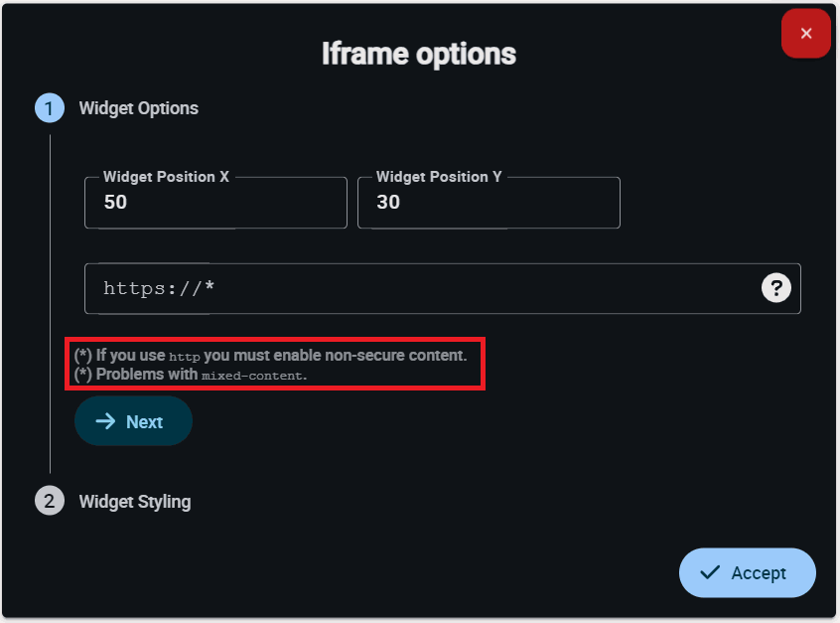The width and height of the screenshot is (840, 623).
Task: Focus the Widget Position Y field
Action: click(x=489, y=204)
